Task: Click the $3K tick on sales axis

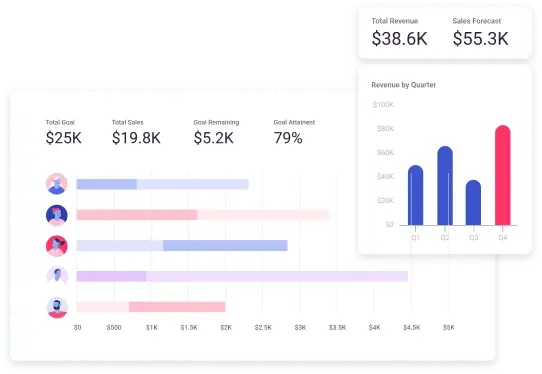Action: pyautogui.click(x=300, y=327)
